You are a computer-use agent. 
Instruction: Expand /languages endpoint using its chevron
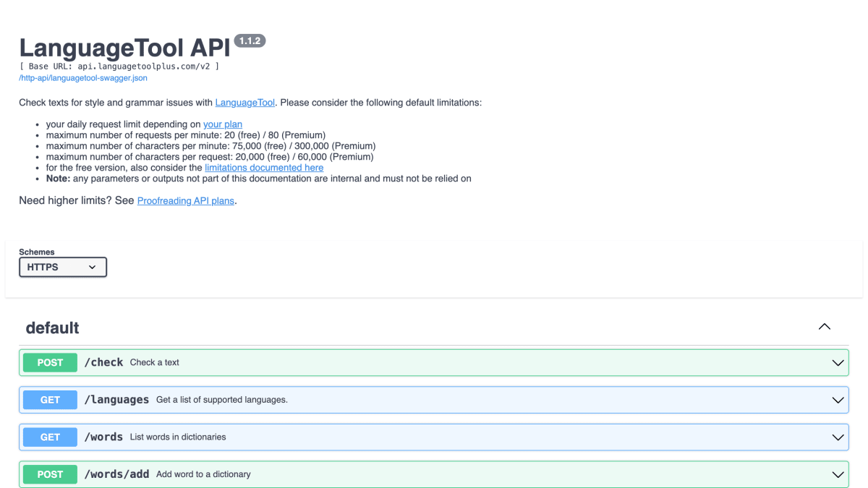838,400
